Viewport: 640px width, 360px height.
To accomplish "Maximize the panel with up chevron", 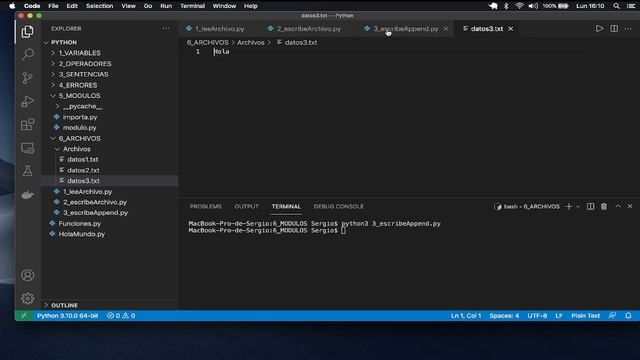I will click(618, 207).
